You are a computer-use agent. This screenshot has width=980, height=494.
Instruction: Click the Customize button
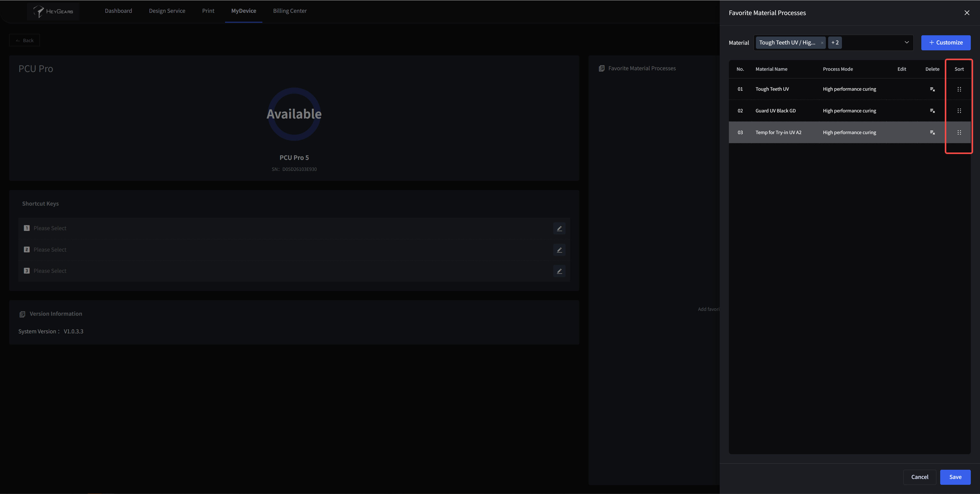pyautogui.click(x=946, y=43)
